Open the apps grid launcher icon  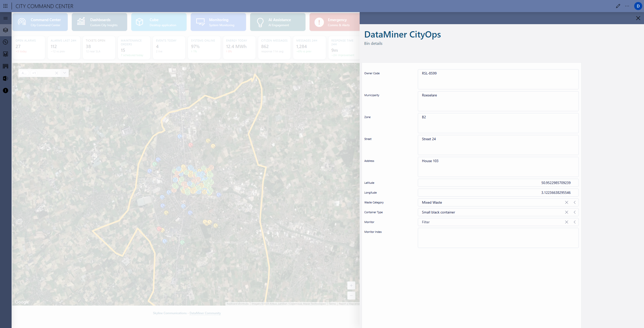[5, 6]
